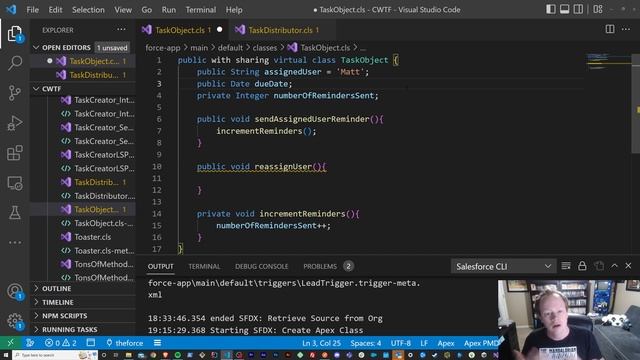Expand the TIMELINE section
Viewport: 640px width, 360px height.
click(x=83, y=302)
